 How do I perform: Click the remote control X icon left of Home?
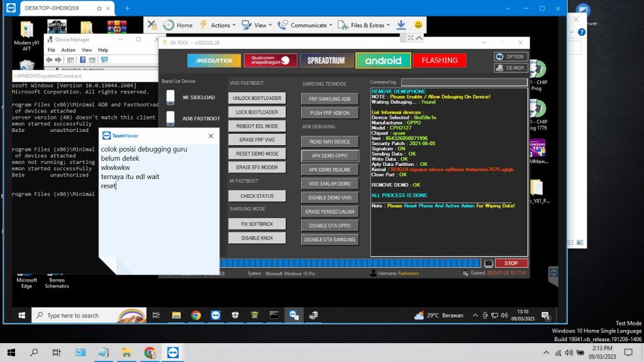[152, 25]
